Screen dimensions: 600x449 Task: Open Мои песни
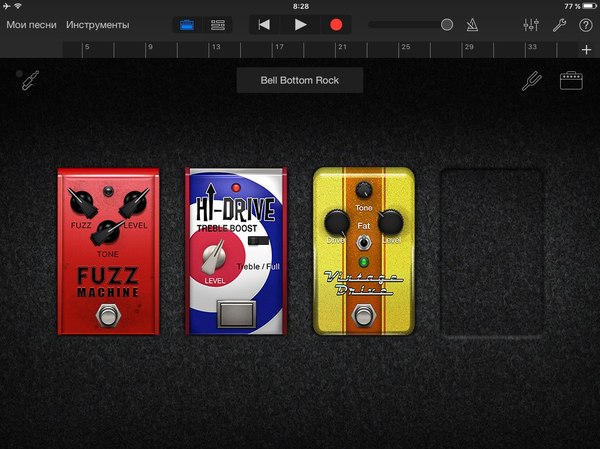31,24
